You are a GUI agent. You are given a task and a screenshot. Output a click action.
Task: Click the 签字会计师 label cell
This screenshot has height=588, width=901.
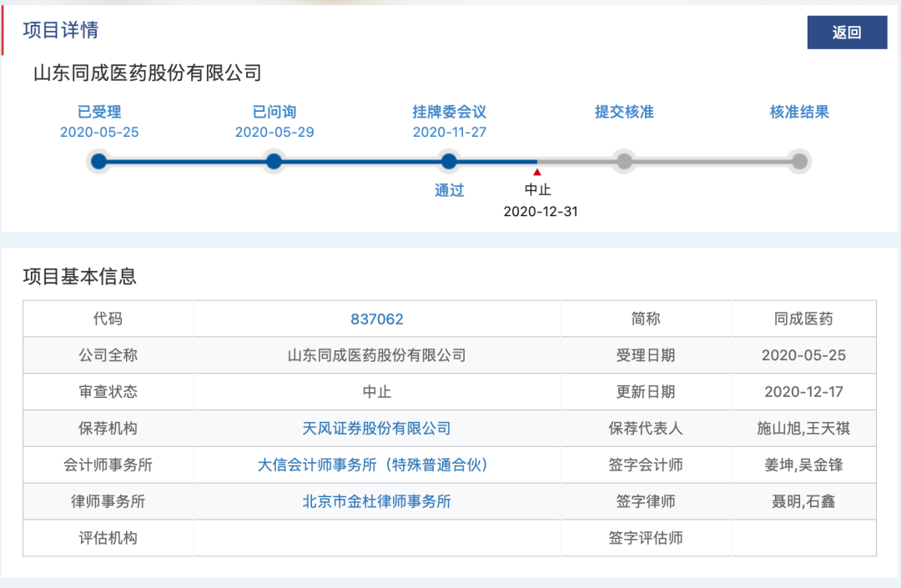point(646,465)
